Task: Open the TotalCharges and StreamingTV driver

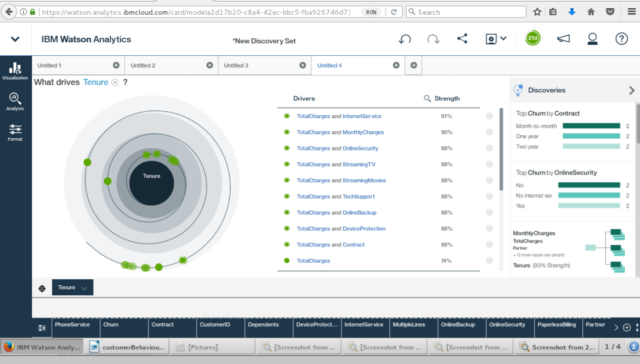Action: (336, 164)
